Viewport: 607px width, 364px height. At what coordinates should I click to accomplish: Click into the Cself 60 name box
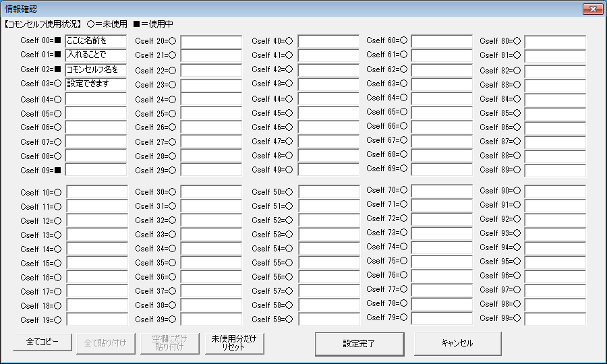coord(442,42)
